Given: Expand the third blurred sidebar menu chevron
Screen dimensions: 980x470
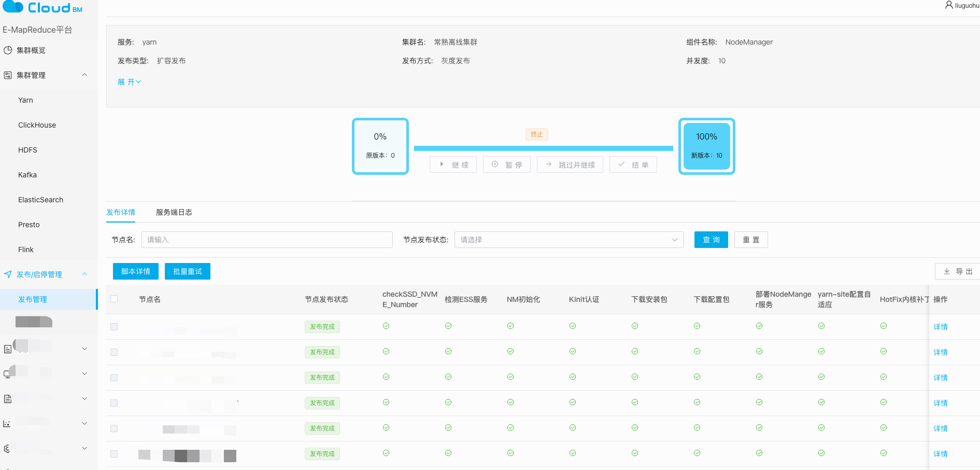Looking at the screenshot, I should coord(84,398).
